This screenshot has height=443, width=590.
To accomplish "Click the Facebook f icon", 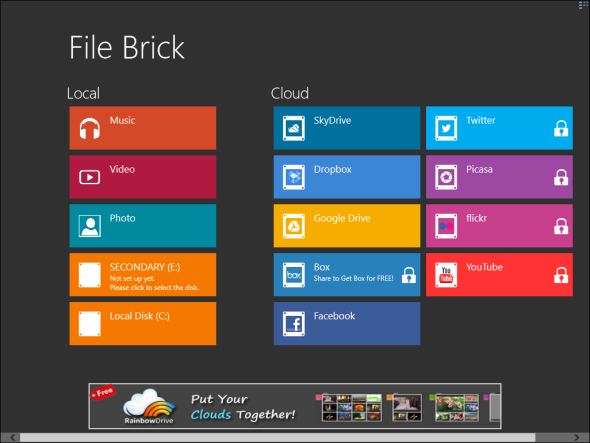I will [294, 324].
